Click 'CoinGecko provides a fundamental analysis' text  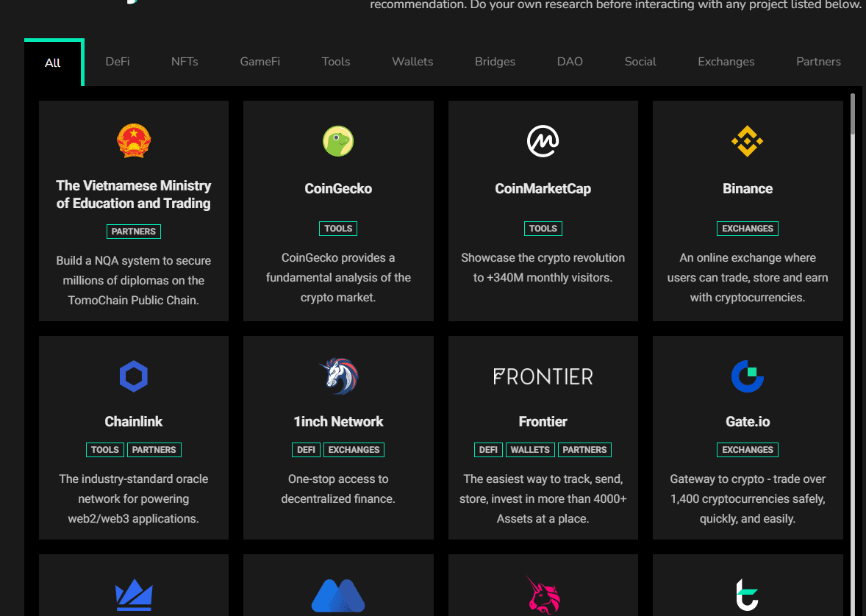pos(338,278)
